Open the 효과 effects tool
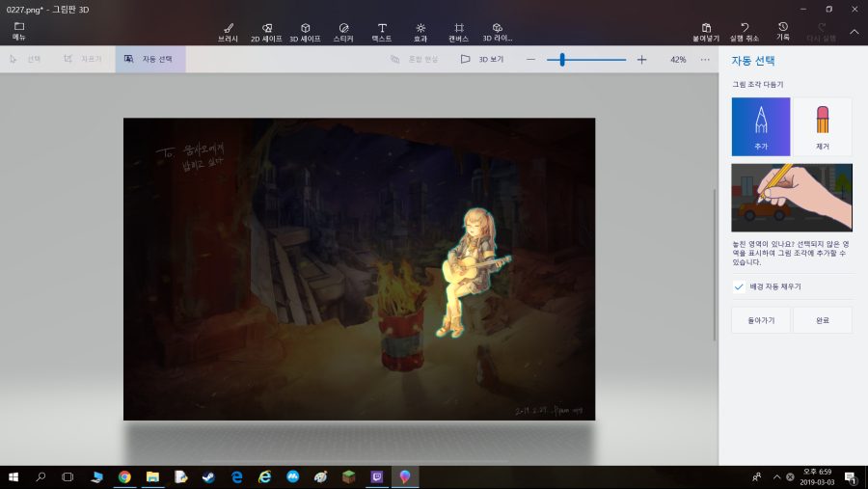 click(x=420, y=33)
